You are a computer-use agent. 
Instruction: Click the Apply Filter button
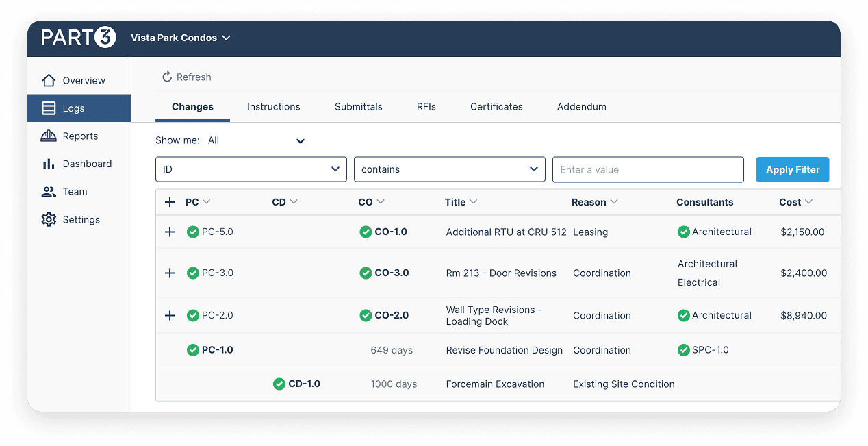point(793,170)
